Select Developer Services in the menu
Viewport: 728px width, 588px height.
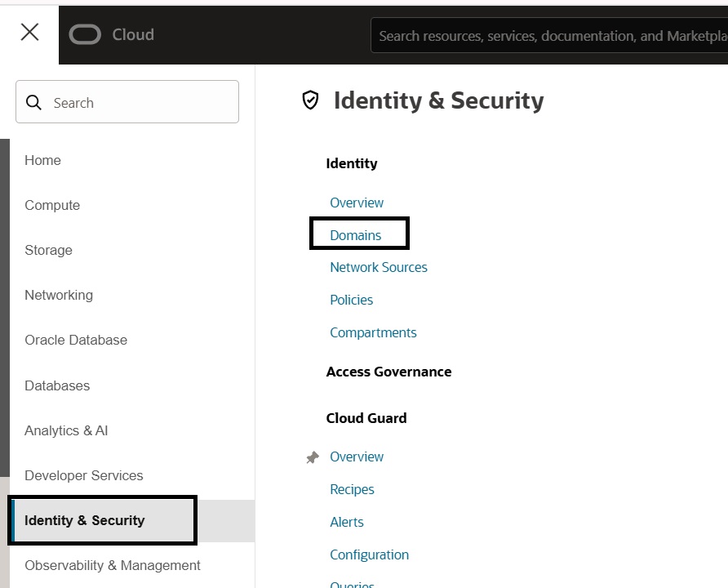[x=84, y=475]
